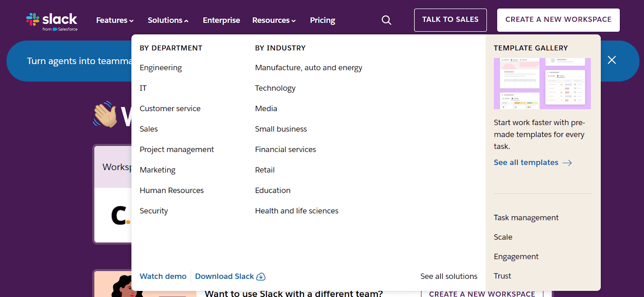The image size is (644, 297).
Task: Click the waving hand emoji
Action: point(105,115)
